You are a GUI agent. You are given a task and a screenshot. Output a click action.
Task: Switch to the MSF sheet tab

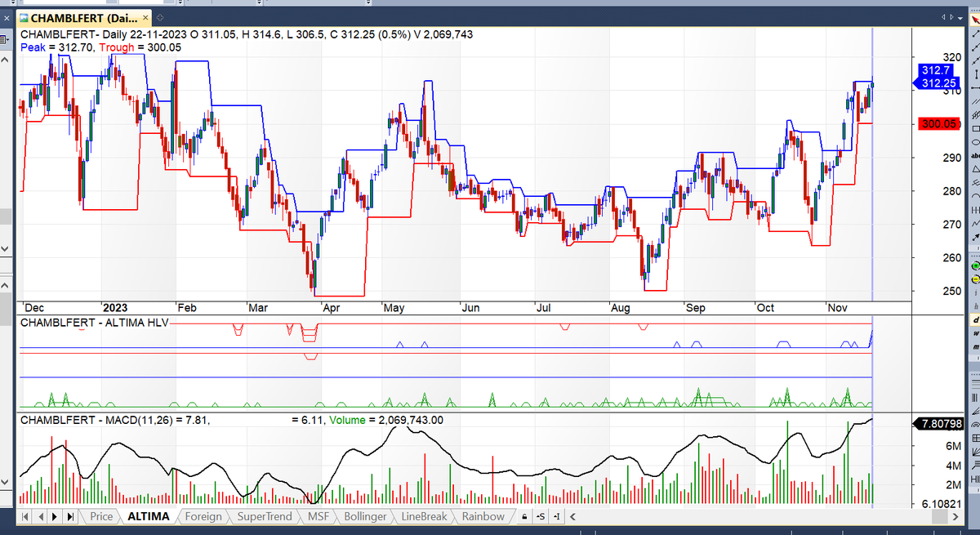[x=318, y=516]
